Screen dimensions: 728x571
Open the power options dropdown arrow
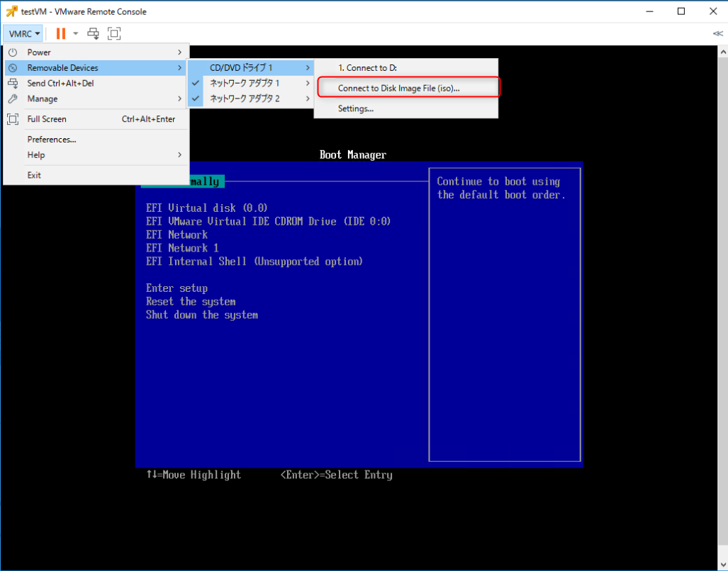click(76, 33)
